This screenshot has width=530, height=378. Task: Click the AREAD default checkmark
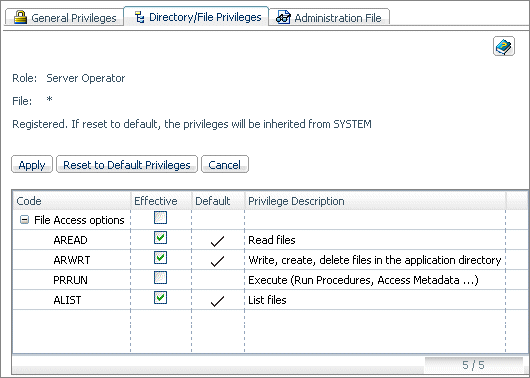pos(217,241)
